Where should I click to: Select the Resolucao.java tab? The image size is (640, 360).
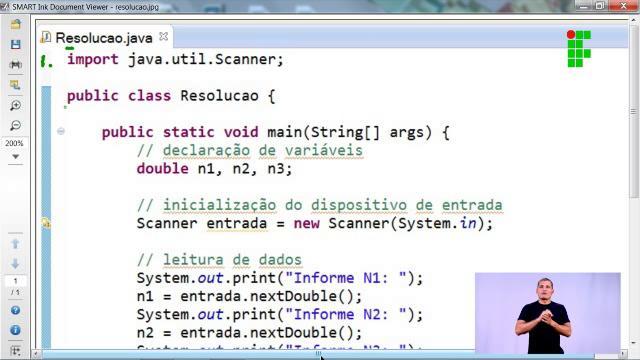click(x=104, y=38)
